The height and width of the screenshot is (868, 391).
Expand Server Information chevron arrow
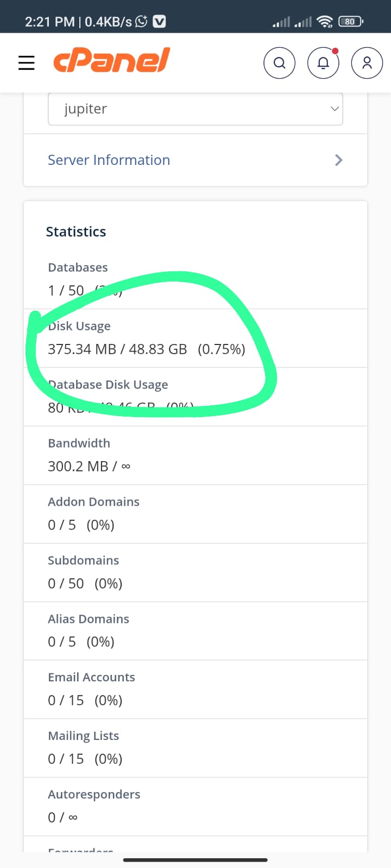(x=339, y=160)
